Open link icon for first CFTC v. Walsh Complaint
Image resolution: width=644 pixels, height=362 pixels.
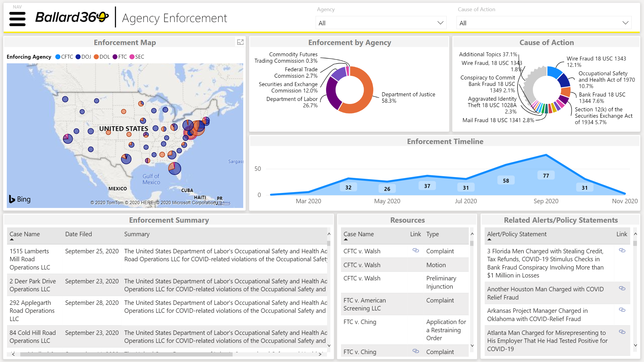pos(415,250)
